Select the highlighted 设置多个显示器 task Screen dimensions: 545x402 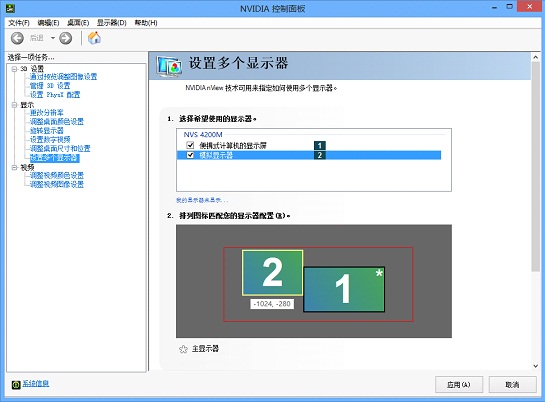[x=55, y=158]
